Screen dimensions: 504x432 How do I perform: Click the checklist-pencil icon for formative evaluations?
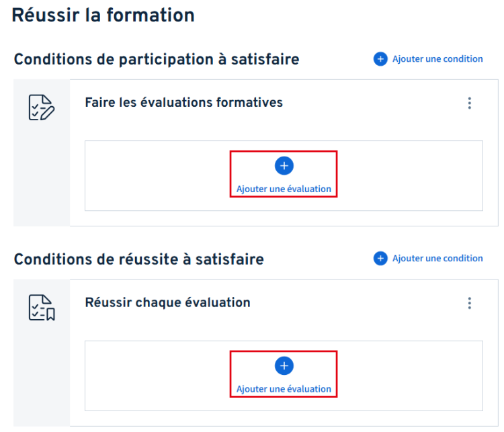click(42, 107)
